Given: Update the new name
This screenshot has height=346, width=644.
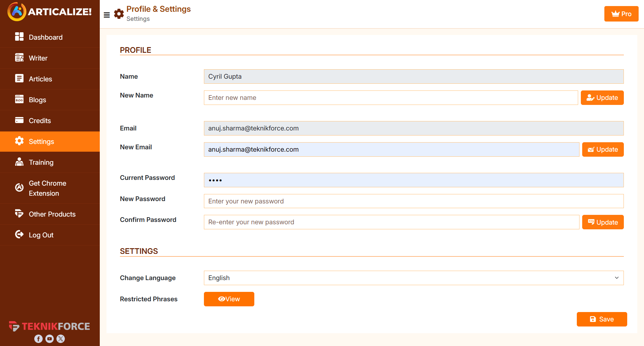Looking at the screenshot, I should (602, 98).
